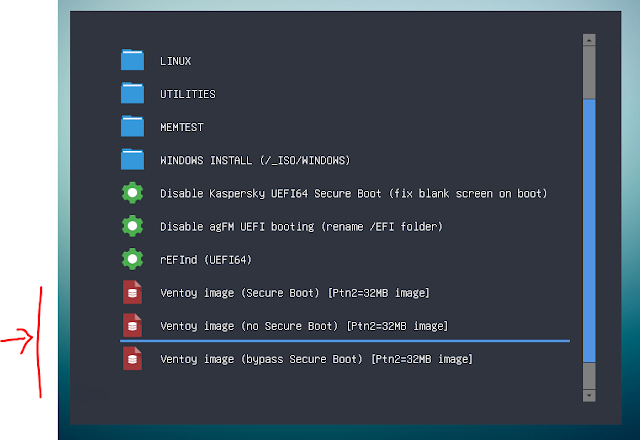Choose Disable agFM UEFI booting entry
Image resolution: width=640 pixels, height=440 pixels.
coord(301,227)
